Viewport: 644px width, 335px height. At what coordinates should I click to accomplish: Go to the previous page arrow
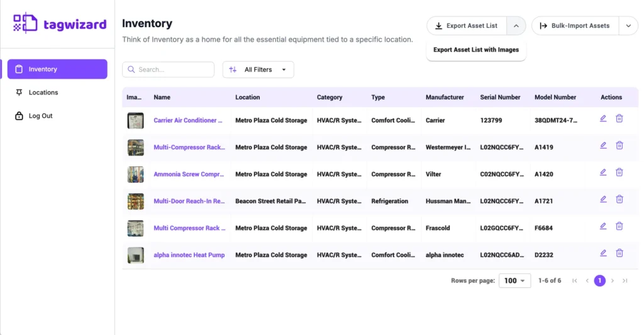[587, 281]
